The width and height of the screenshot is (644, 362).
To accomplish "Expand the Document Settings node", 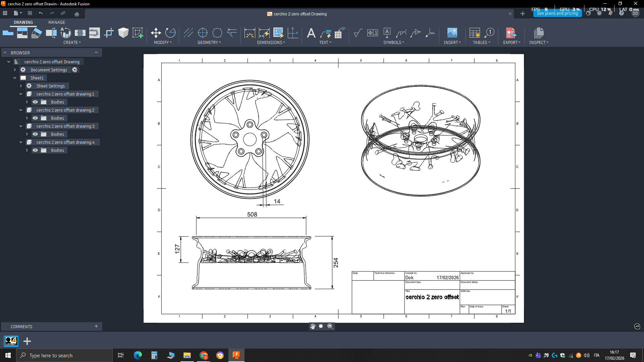I will pos(15,70).
